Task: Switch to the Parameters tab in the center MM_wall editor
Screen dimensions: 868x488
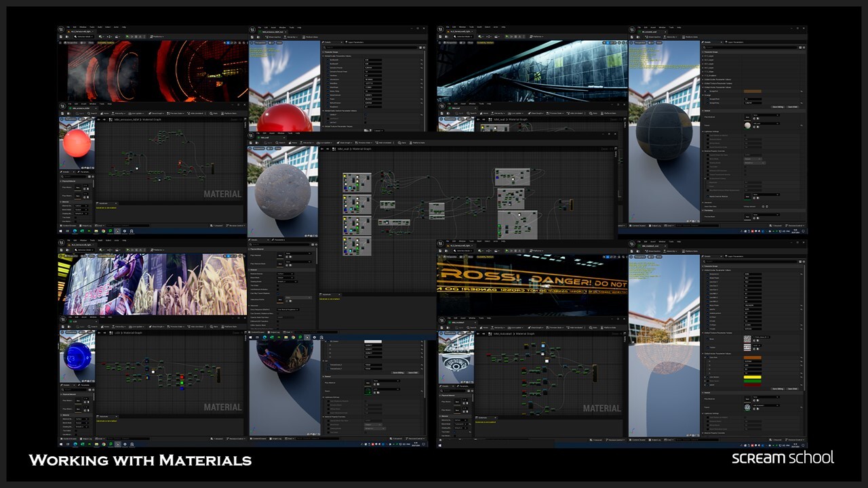Action: pyautogui.click(x=279, y=239)
